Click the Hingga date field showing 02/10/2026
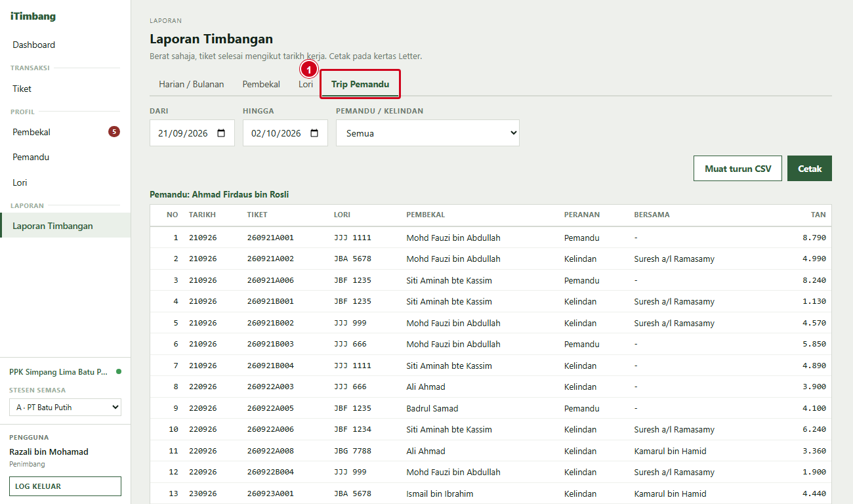The width and height of the screenshot is (853, 504). pyautogui.click(x=285, y=133)
